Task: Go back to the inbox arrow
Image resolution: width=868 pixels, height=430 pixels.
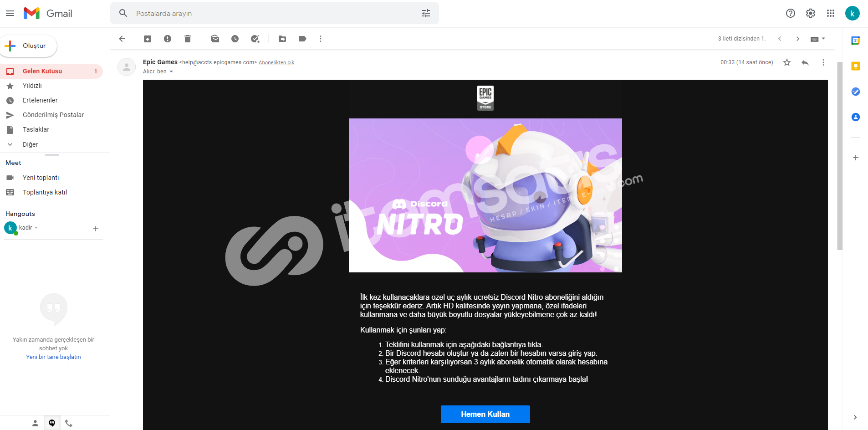Action: (122, 39)
